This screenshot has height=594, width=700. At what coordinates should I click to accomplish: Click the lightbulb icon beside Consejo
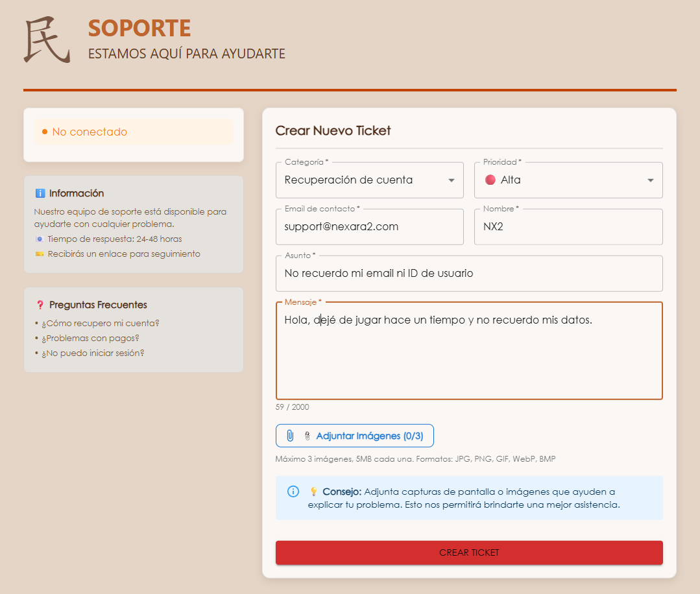click(313, 492)
